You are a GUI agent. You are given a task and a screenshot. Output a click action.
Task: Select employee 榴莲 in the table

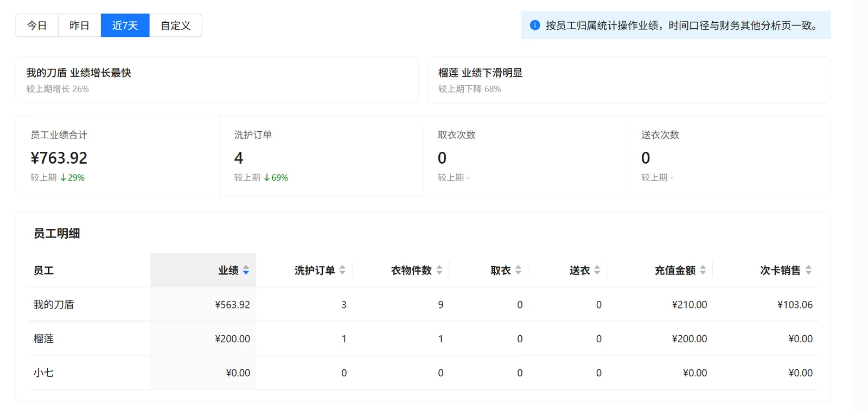pyautogui.click(x=44, y=338)
